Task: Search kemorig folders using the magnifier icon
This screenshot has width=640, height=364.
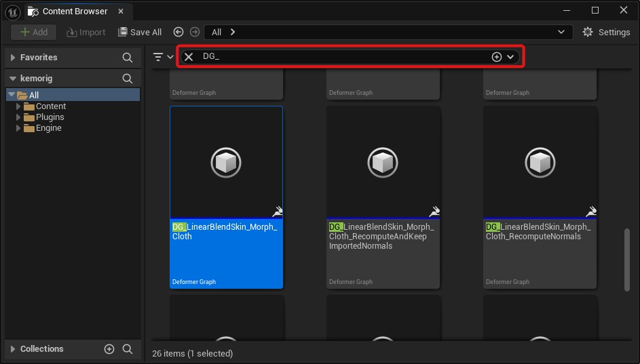Action: 127,79
